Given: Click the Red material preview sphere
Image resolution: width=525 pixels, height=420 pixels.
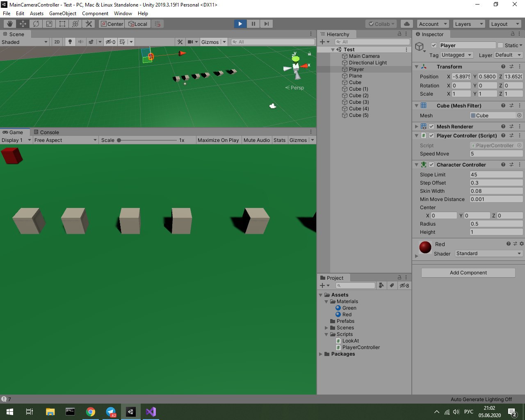Looking at the screenshot, I should click(425, 247).
